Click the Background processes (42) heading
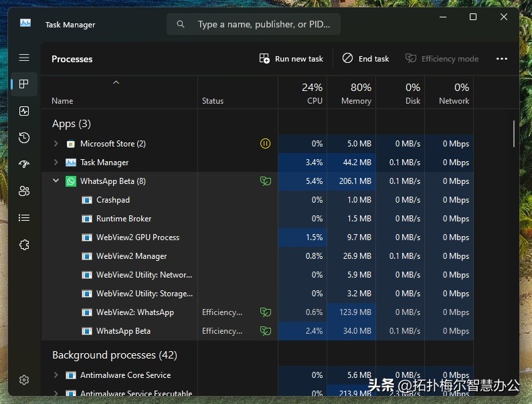 (x=114, y=355)
